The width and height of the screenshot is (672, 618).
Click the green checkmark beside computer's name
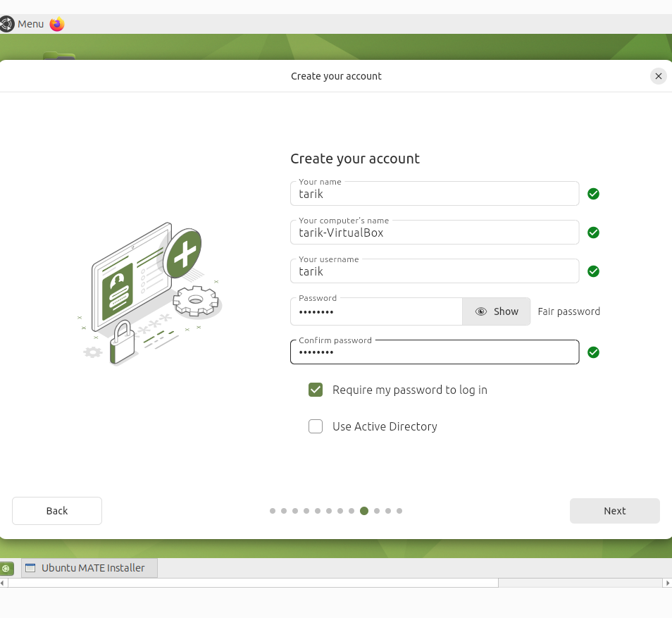coord(593,233)
